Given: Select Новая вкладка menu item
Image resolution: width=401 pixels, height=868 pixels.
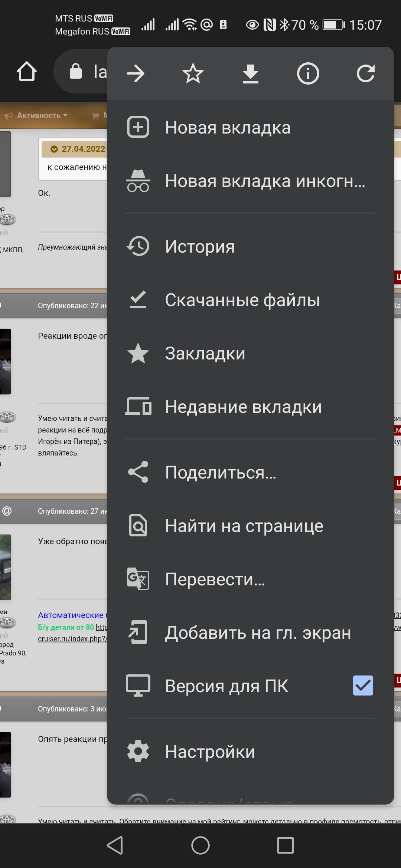Looking at the screenshot, I should click(251, 127).
